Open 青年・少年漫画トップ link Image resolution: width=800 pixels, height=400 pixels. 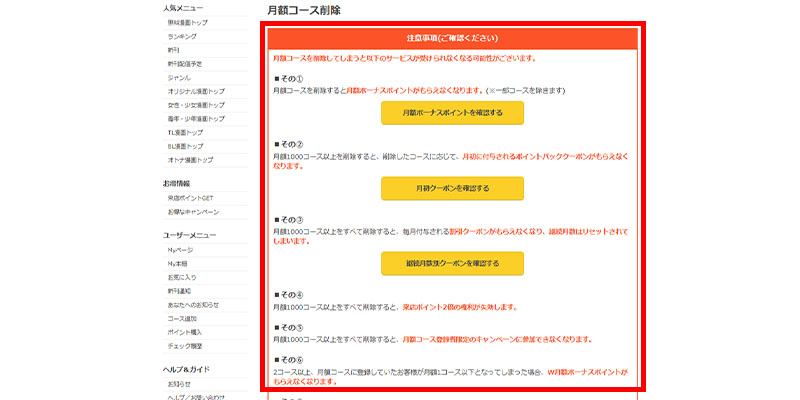(x=196, y=118)
